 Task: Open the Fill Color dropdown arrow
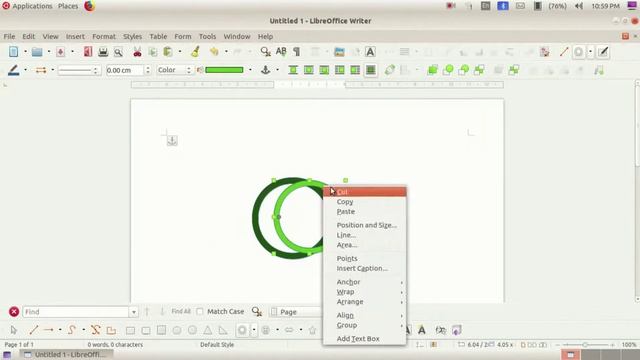[x=250, y=70]
